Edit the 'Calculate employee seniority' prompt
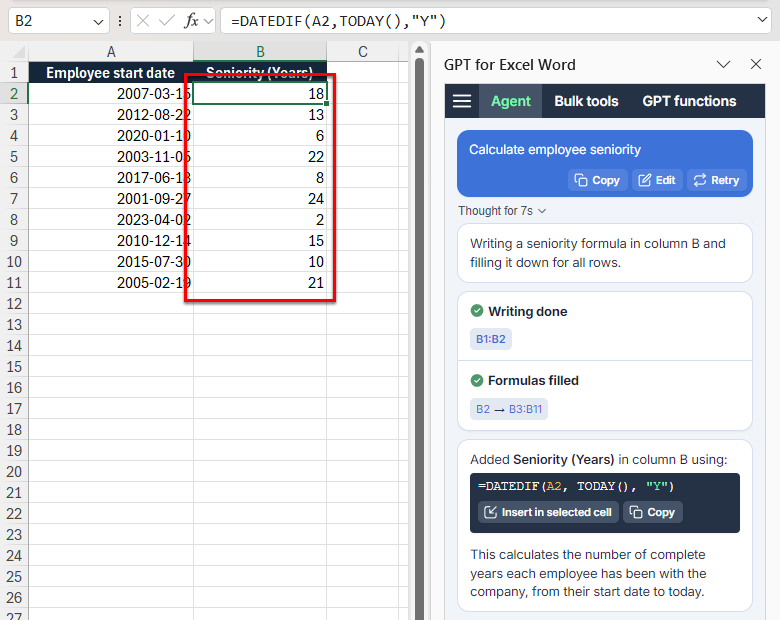The image size is (780, 620). pyautogui.click(x=657, y=180)
